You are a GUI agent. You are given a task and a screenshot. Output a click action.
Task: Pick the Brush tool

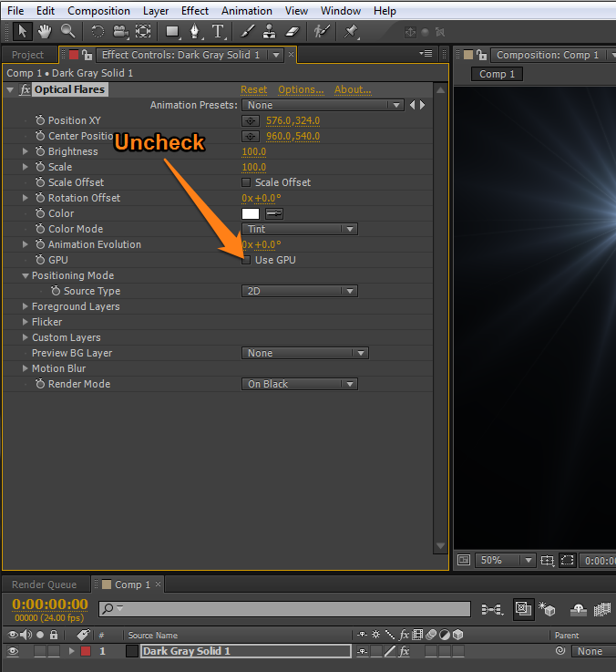(247, 31)
